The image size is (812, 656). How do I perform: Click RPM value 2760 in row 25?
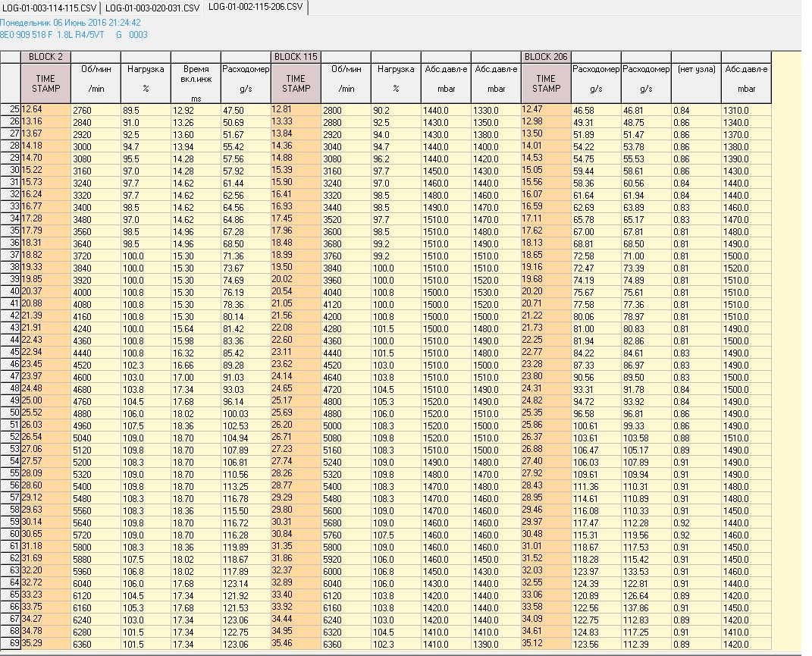click(96, 111)
